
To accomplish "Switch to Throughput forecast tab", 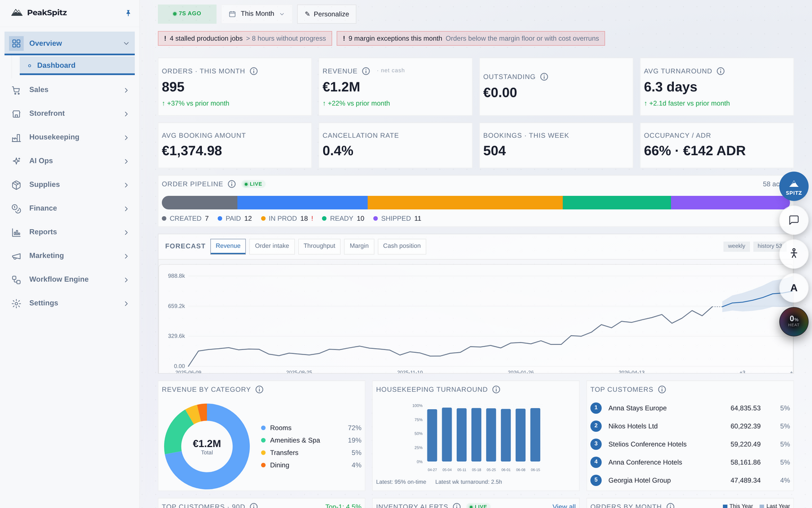I will click(x=319, y=246).
